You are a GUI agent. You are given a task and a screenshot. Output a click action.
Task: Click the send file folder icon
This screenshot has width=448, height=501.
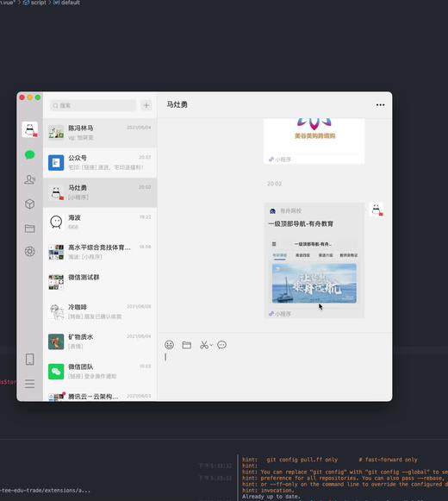coord(187,345)
